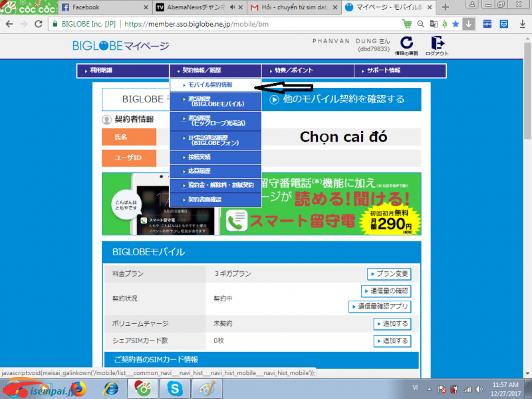Select 違約金・解除料・割賦契約 menu item
The image size is (532, 399).
coord(215,186)
